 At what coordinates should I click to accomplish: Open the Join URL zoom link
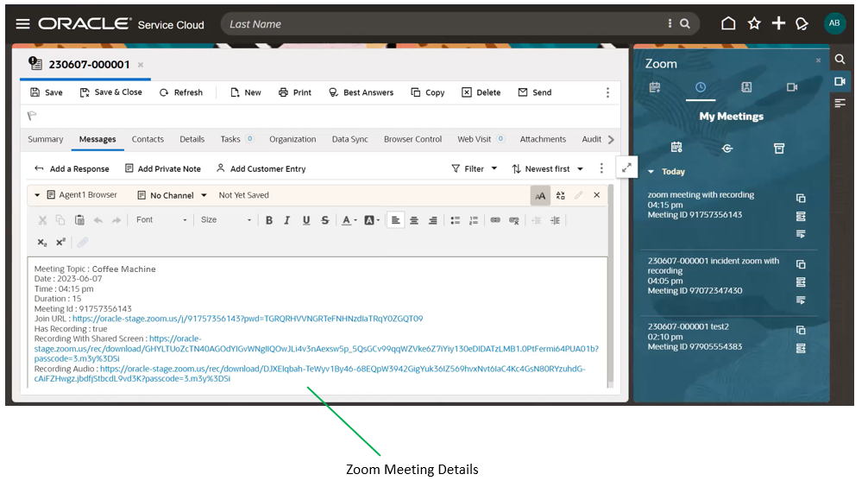point(248,319)
